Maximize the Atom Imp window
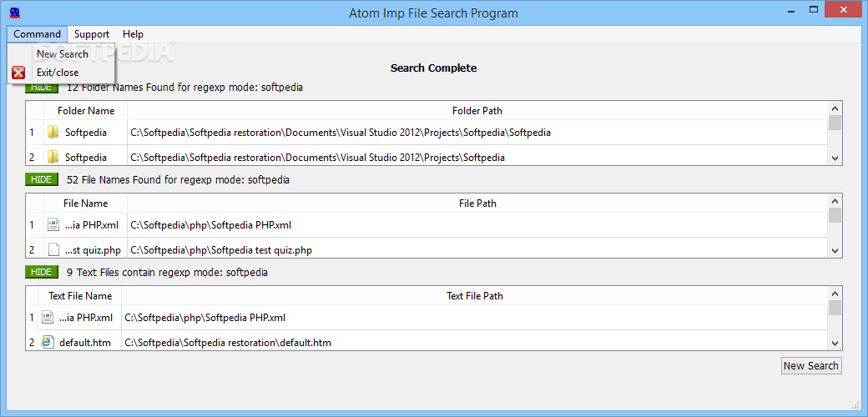Image resolution: width=868 pixels, height=417 pixels. coord(813,9)
